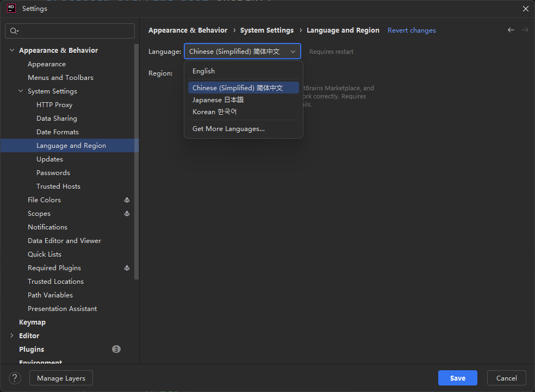
Task: Expand the Editor section
Action: pos(12,335)
